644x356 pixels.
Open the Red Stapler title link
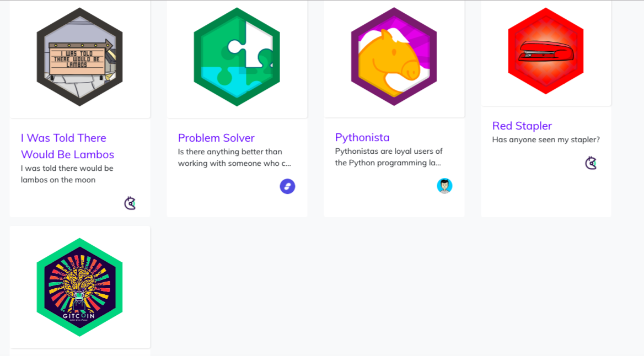tap(522, 126)
